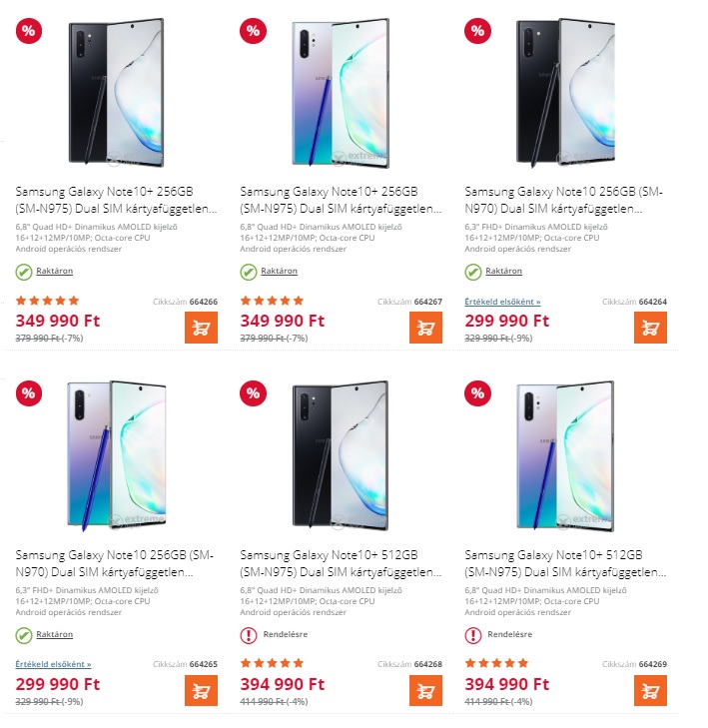Click the green in-stock checkmark for item 664267
This screenshot has width=708, height=728.
[248, 272]
